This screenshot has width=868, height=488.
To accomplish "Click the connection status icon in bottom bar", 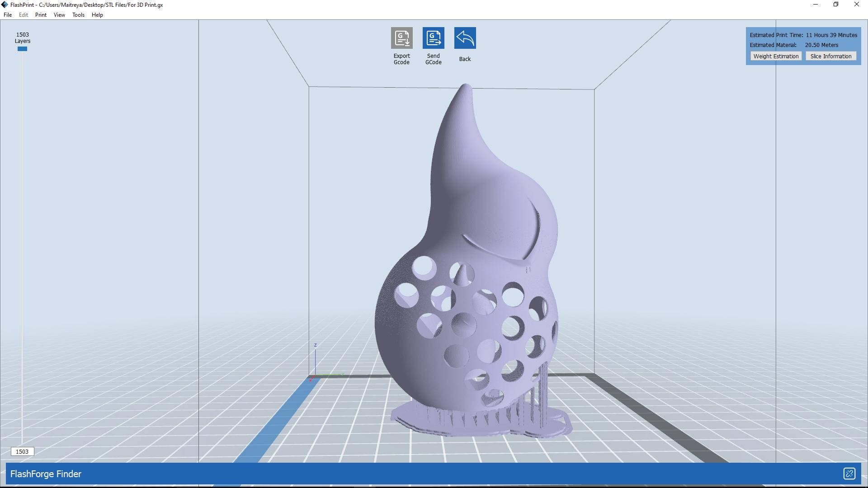I will 849,474.
